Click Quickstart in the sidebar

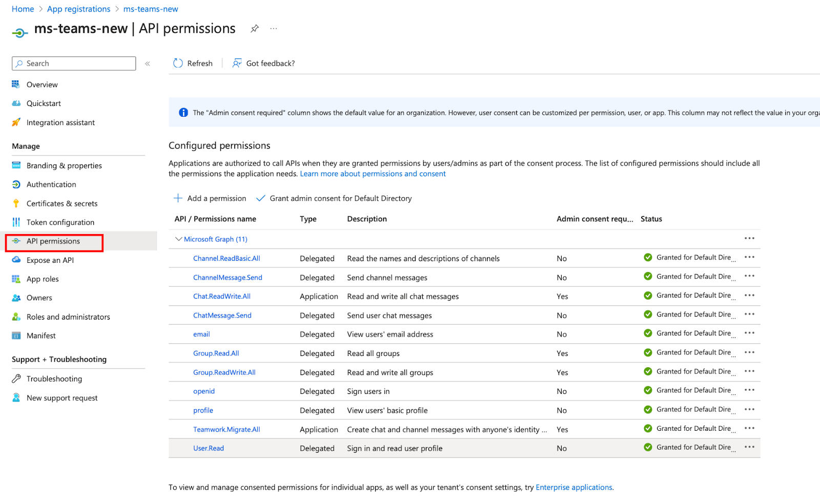tap(44, 103)
